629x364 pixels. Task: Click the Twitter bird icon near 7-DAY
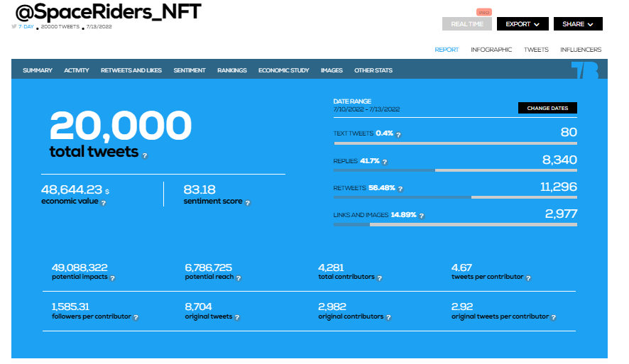14,26
